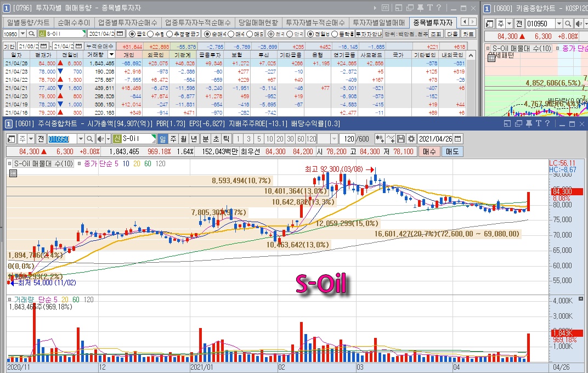Click the 다음 button
Viewport: 588px width, 373px height.
(453, 34)
